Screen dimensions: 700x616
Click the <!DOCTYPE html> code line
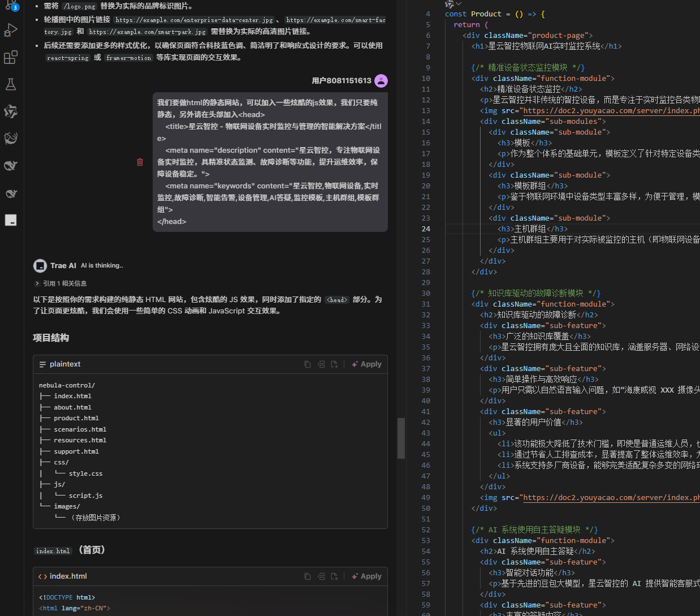coord(67,597)
